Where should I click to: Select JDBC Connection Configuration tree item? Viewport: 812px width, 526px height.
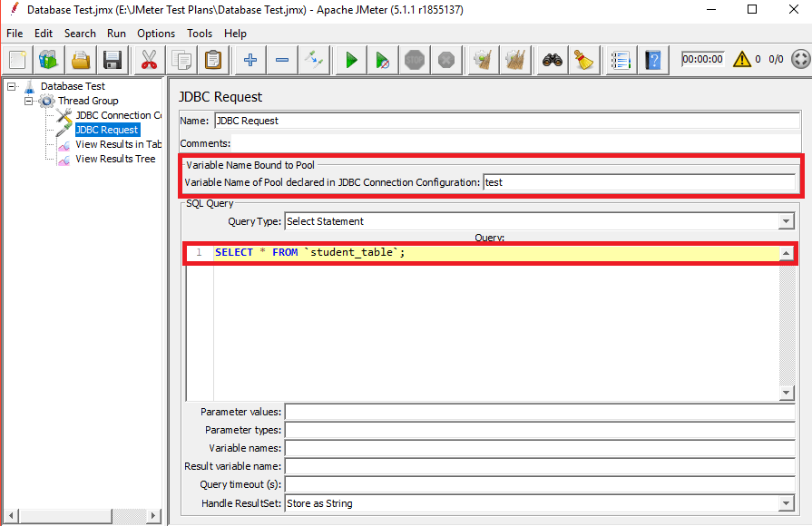click(x=119, y=115)
